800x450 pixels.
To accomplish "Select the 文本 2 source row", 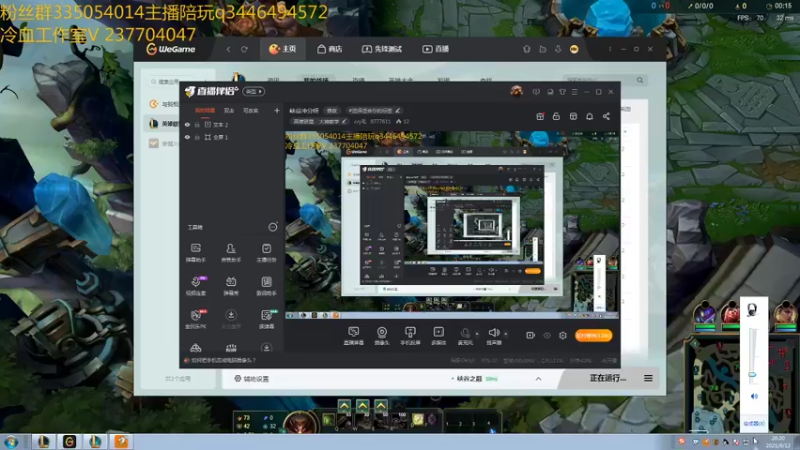I will (x=232, y=124).
